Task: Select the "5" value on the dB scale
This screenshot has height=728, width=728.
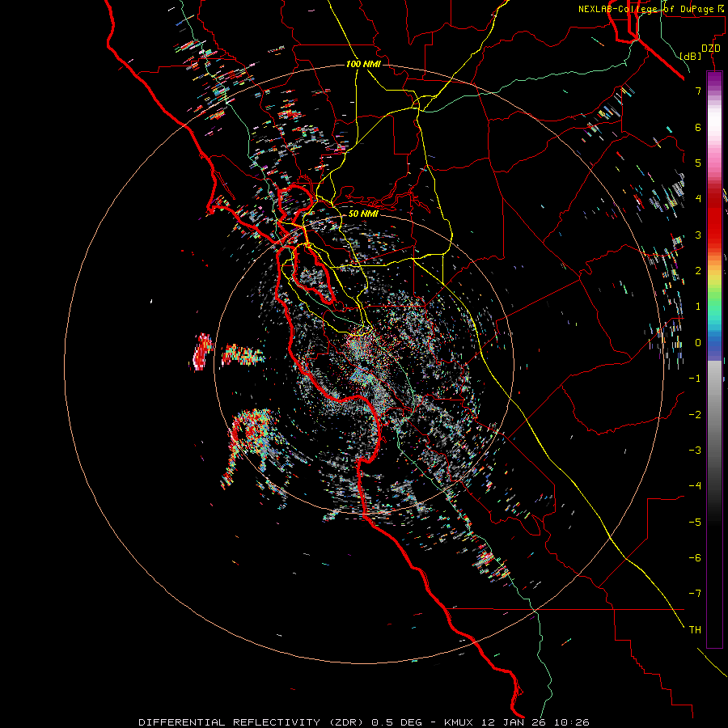Action: [x=698, y=163]
